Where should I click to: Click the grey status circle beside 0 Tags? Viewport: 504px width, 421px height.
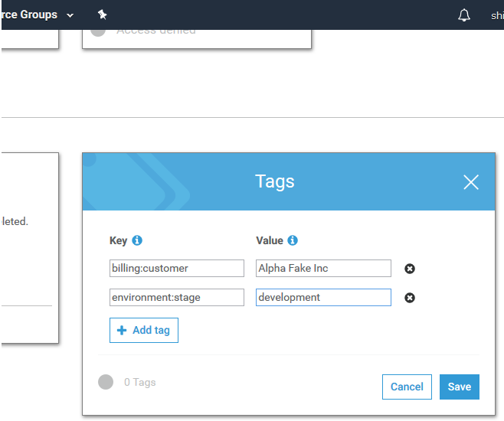click(x=106, y=382)
